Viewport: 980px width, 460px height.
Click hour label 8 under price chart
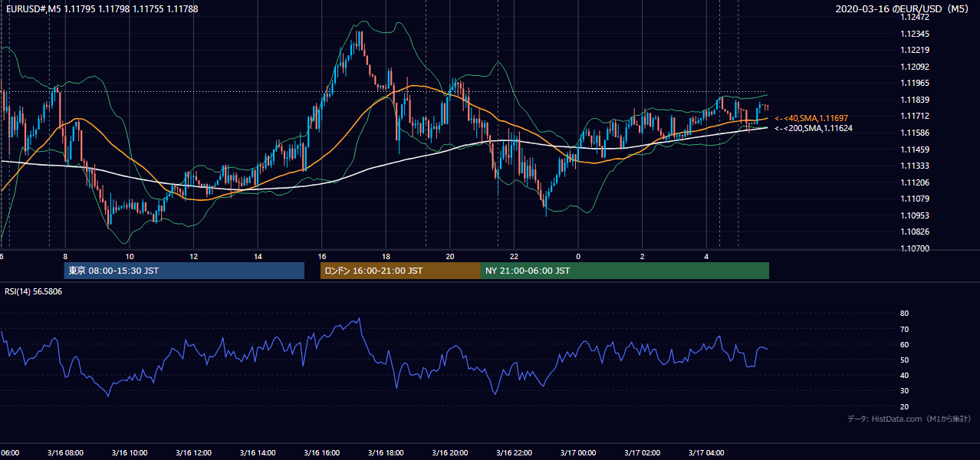click(x=65, y=256)
